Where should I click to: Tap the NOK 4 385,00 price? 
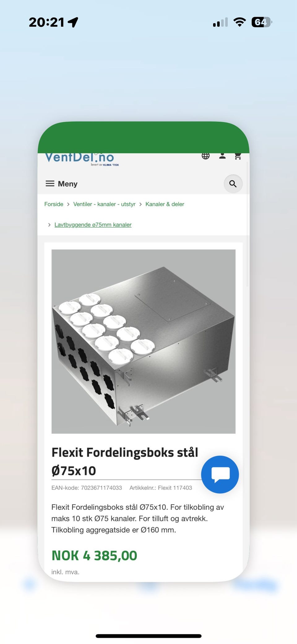pyautogui.click(x=94, y=555)
